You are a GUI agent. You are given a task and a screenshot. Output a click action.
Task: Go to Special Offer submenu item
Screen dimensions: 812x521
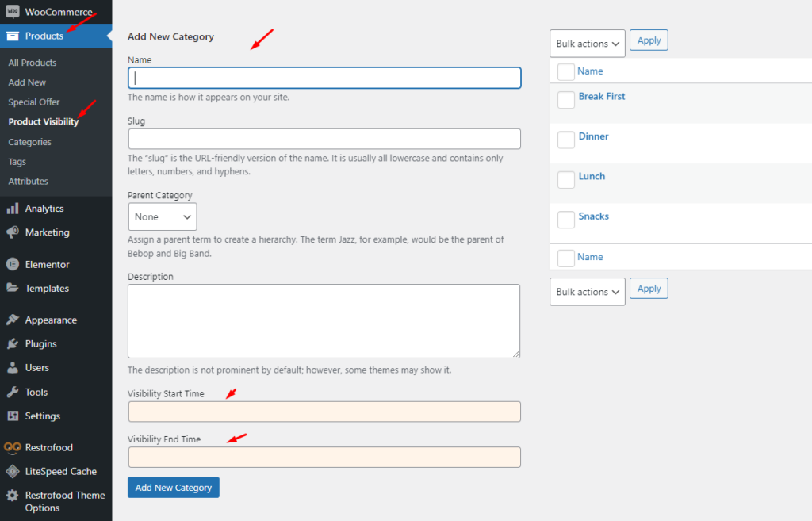[x=34, y=102]
